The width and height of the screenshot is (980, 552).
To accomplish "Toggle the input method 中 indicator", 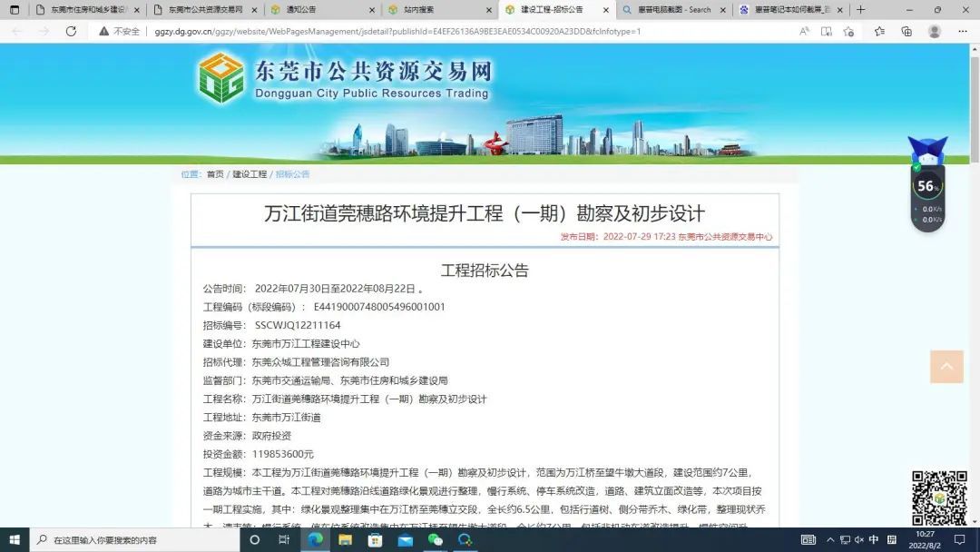I will [x=873, y=539].
